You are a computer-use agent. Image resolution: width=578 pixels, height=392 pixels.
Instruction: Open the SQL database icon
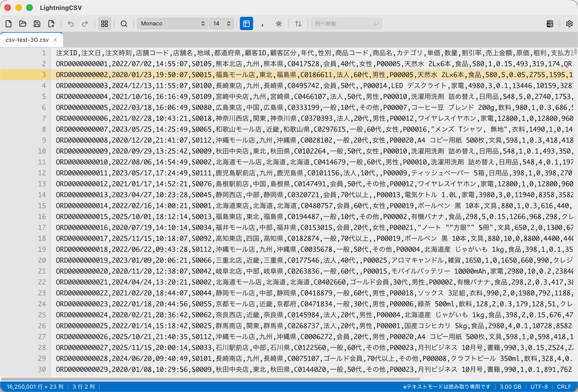550,24
